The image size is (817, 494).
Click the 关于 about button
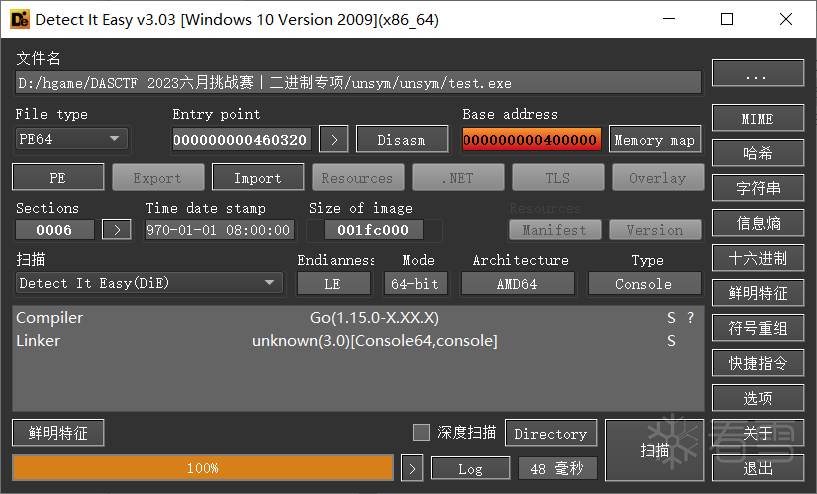[x=758, y=433]
